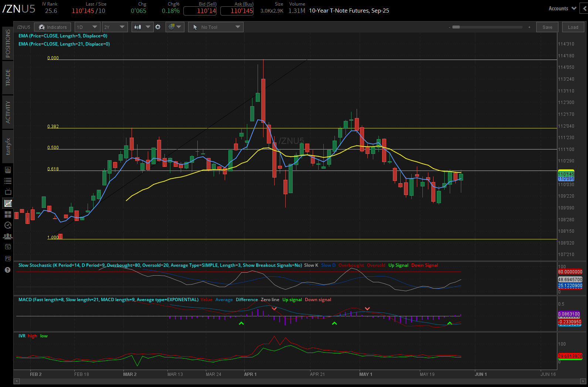Click the 29.6819800 IVR value tag
The image size is (588, 387).
point(570,356)
